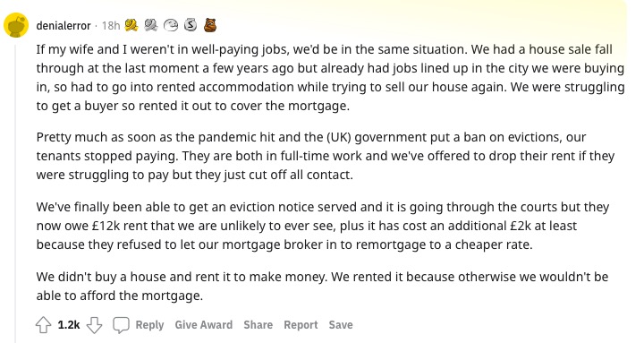Click the brown bear hug award
644x343 pixels.
pyautogui.click(x=210, y=25)
